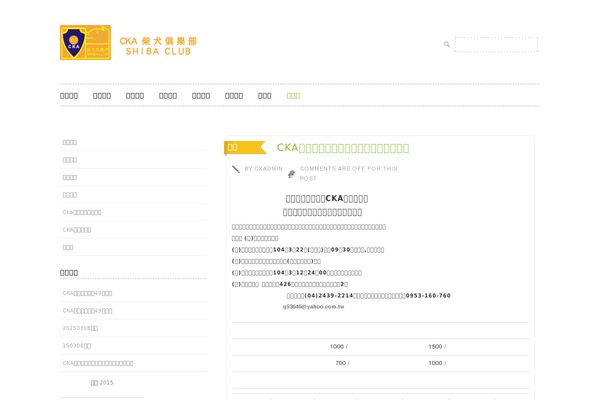Focus the dotted search input field
The width and height of the screenshot is (600, 400).
tap(496, 44)
